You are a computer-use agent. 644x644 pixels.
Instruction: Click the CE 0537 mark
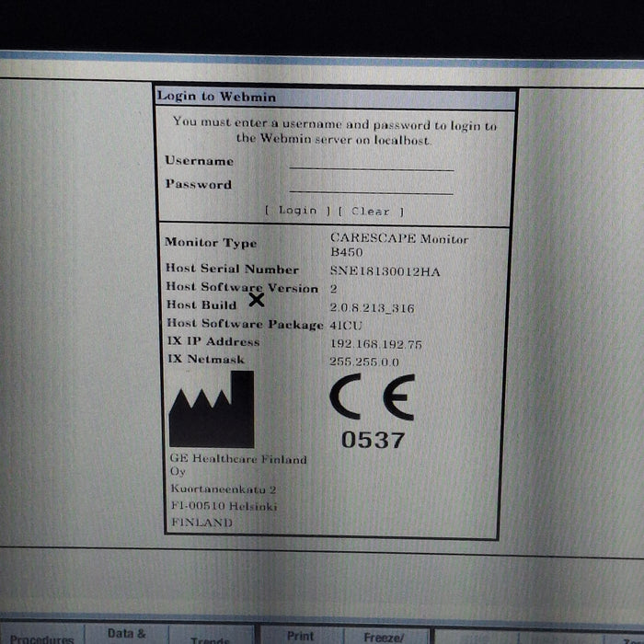(x=372, y=411)
